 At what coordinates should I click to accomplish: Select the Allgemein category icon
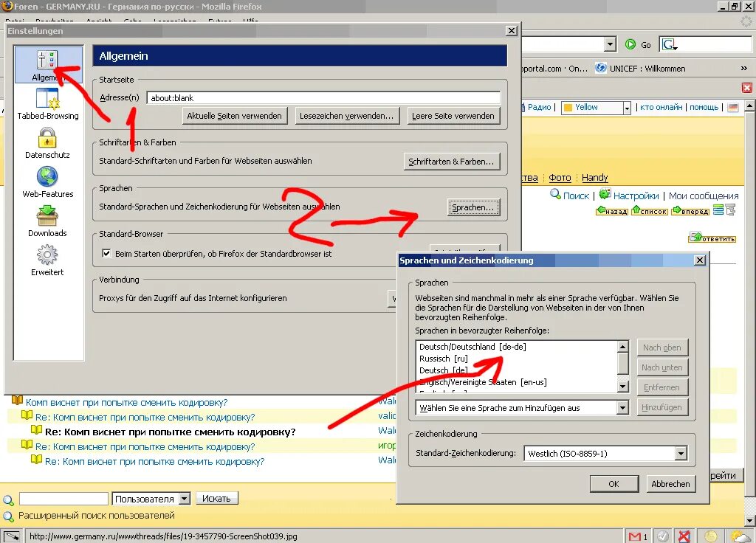point(48,65)
